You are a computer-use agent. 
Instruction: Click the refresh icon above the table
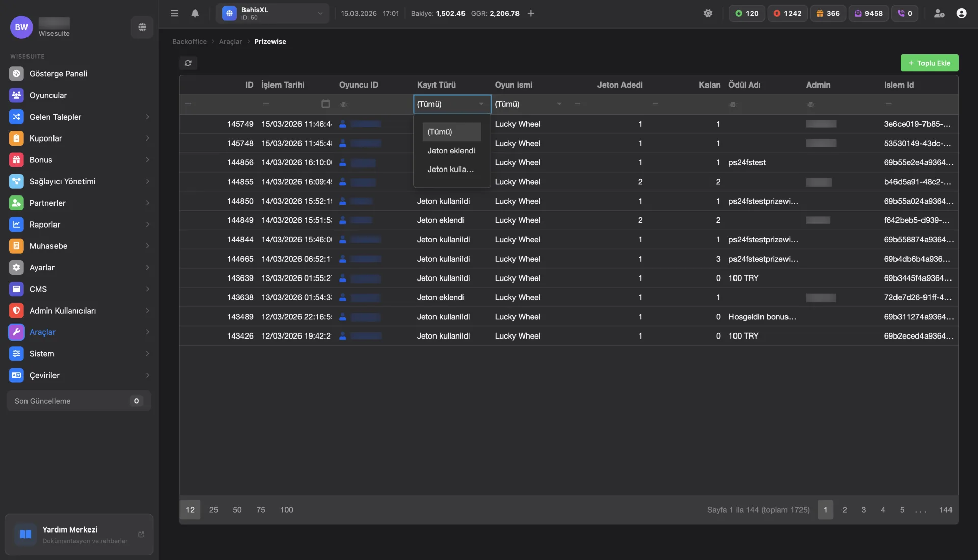[x=188, y=63]
